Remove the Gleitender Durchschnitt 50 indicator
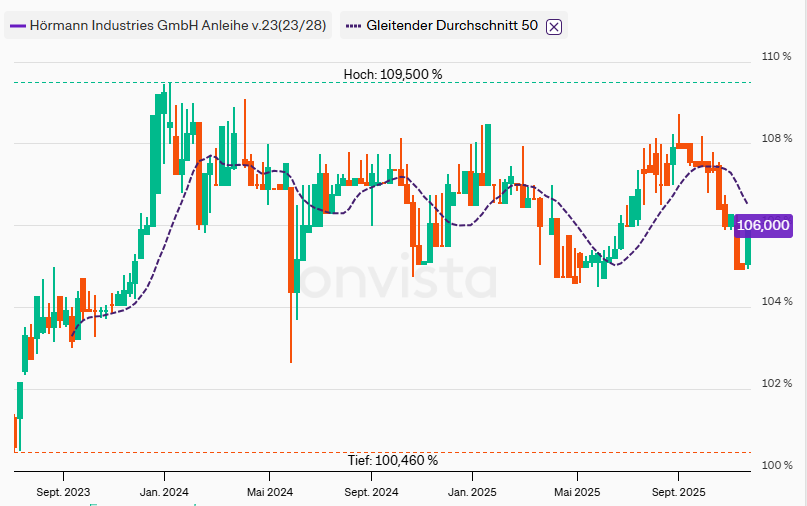This screenshot has height=506, width=807. pyautogui.click(x=555, y=27)
